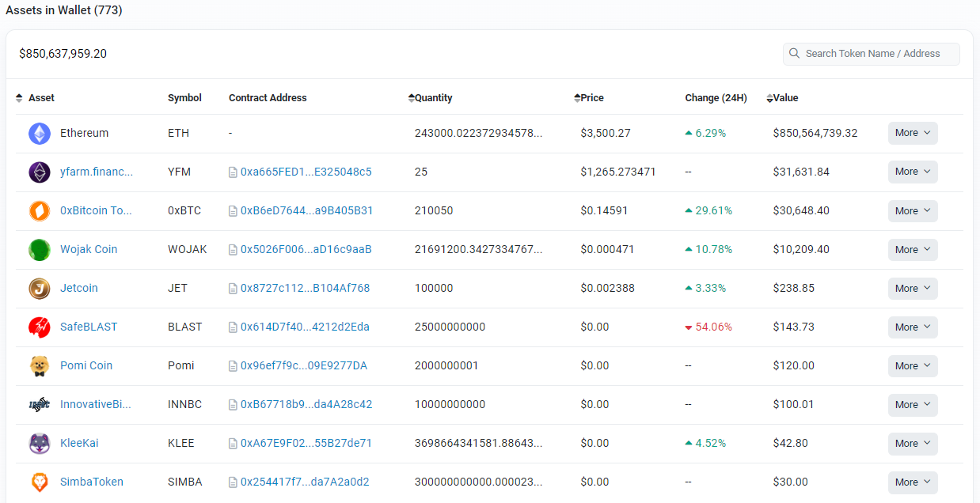Click the Ethereum token logo icon
980x503 pixels.
tap(40, 134)
